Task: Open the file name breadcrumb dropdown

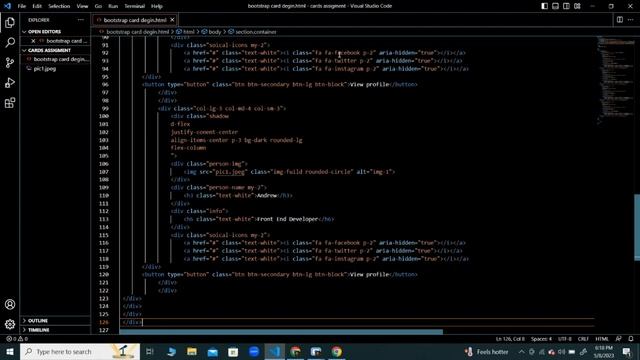Action: coord(138,32)
